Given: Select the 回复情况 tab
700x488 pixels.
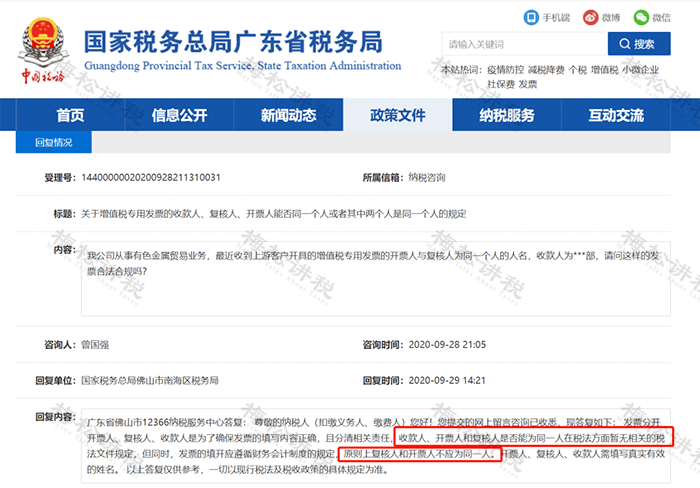Looking at the screenshot, I should [54, 142].
